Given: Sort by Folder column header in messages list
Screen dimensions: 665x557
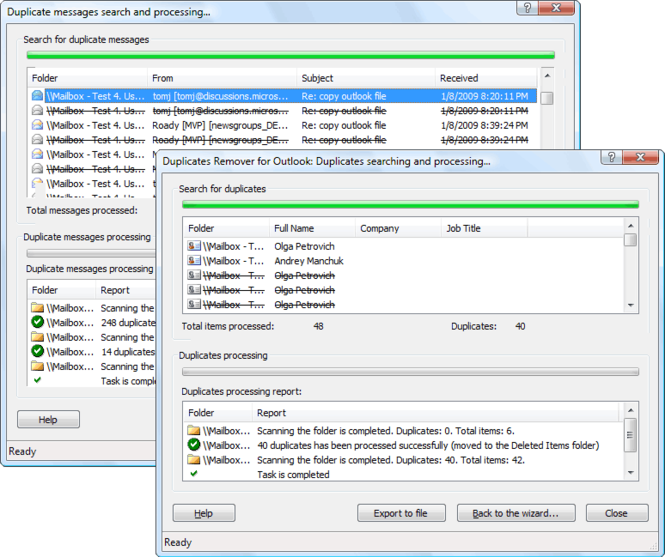Looking at the screenshot, I should 88,78.
